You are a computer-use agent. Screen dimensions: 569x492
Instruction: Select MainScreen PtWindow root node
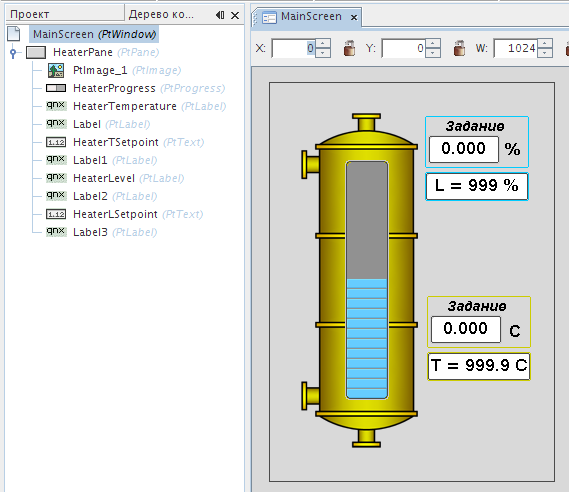(x=94, y=34)
